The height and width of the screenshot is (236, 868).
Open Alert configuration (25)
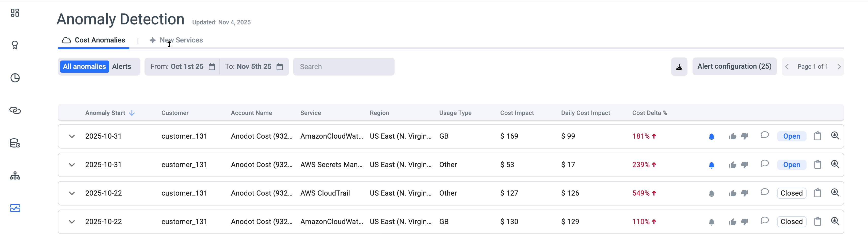(x=734, y=67)
